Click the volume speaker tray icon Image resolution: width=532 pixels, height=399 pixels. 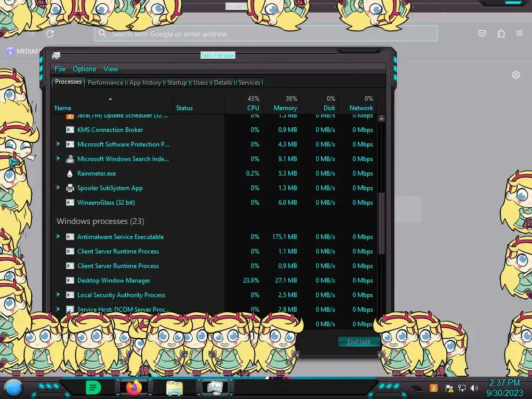click(x=474, y=388)
